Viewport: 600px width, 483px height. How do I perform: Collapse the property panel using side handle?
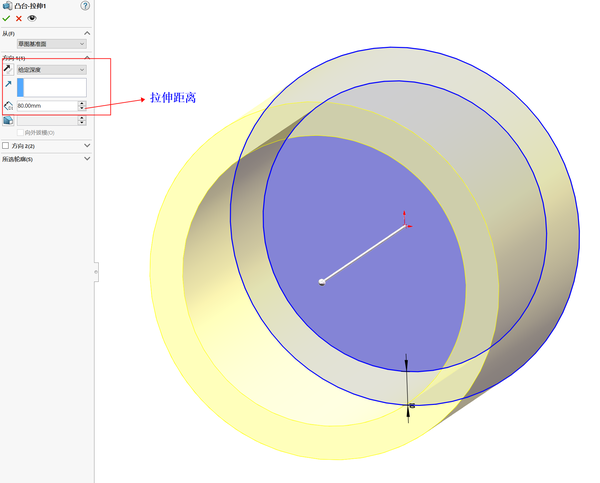[x=96, y=272]
